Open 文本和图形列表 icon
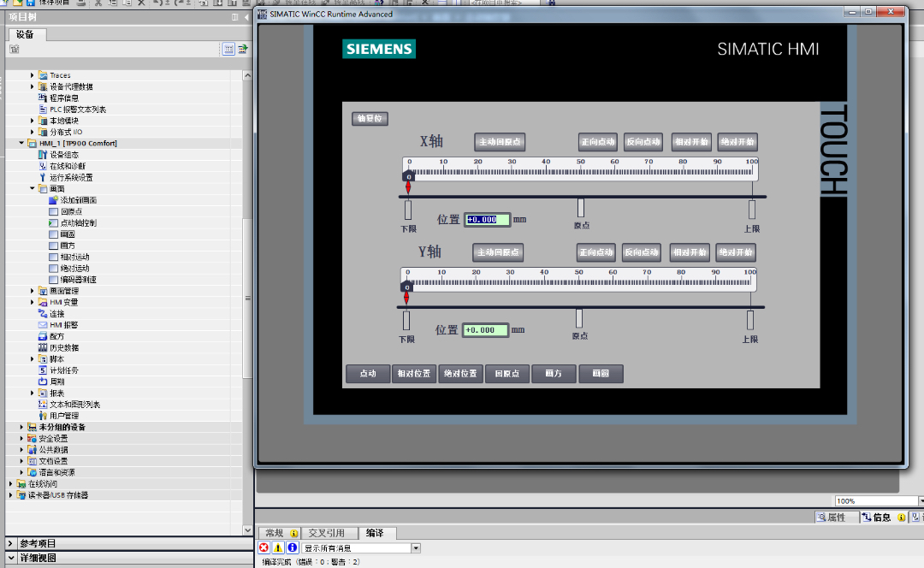Viewport: 924px width, 568px height. tap(43, 405)
